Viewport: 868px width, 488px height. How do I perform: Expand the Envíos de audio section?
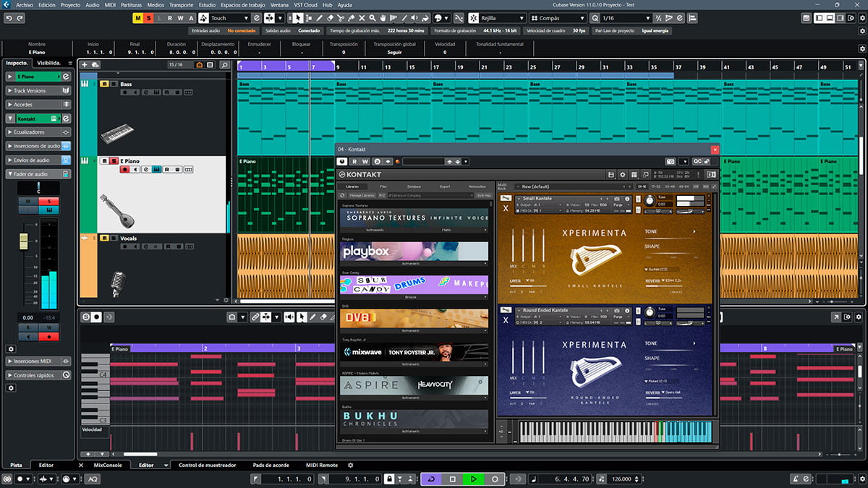point(38,160)
